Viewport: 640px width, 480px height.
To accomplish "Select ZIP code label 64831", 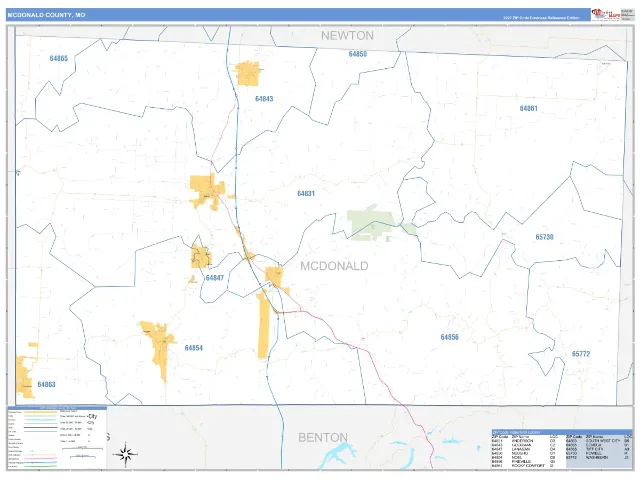I will coord(306,193).
